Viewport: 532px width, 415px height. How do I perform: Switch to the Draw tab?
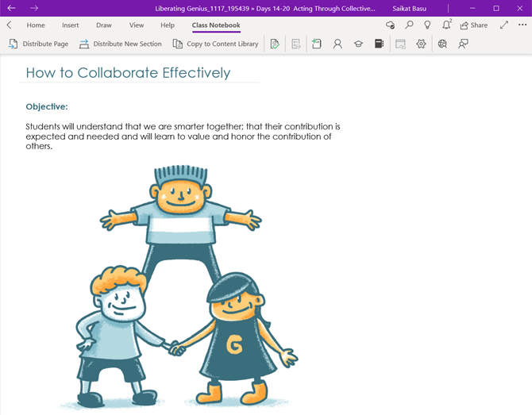104,25
